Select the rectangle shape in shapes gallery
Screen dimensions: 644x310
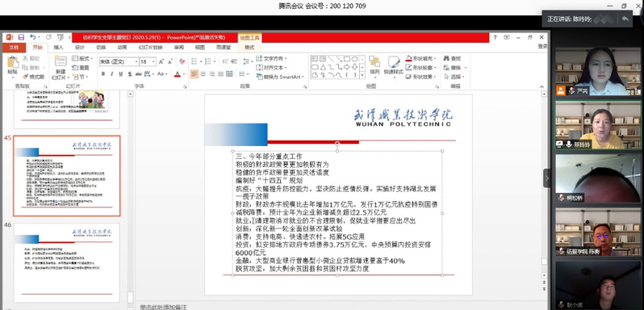point(347,59)
